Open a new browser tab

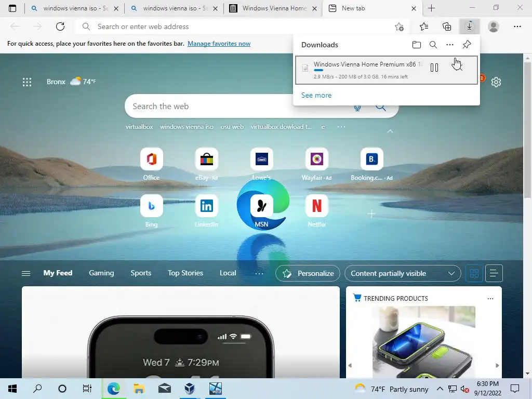[431, 8]
